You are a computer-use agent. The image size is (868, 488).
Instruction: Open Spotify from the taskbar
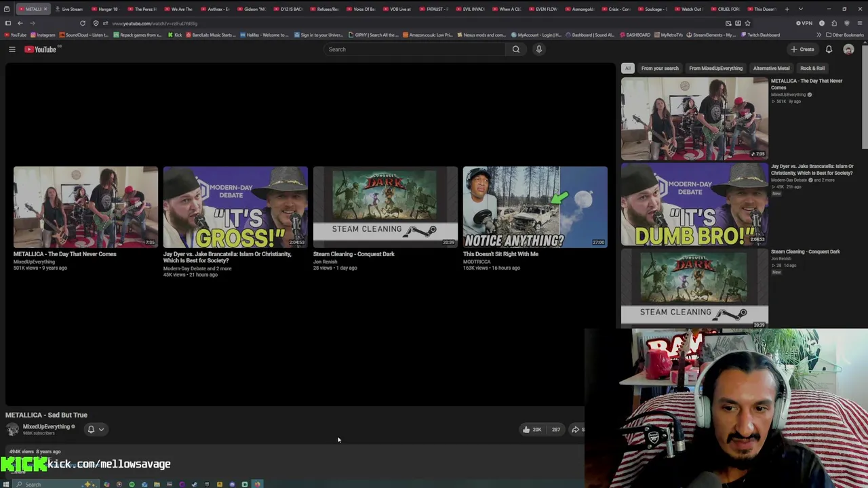pyautogui.click(x=132, y=484)
